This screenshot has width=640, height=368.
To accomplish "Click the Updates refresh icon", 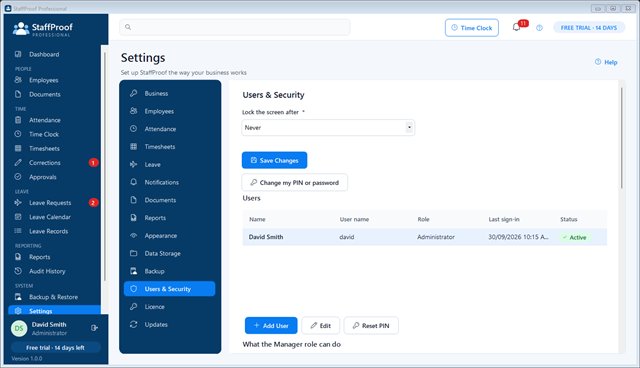I will tap(133, 324).
